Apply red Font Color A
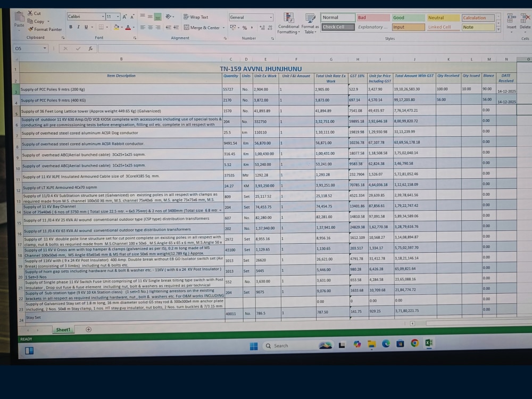The image size is (532, 399). click(128, 27)
